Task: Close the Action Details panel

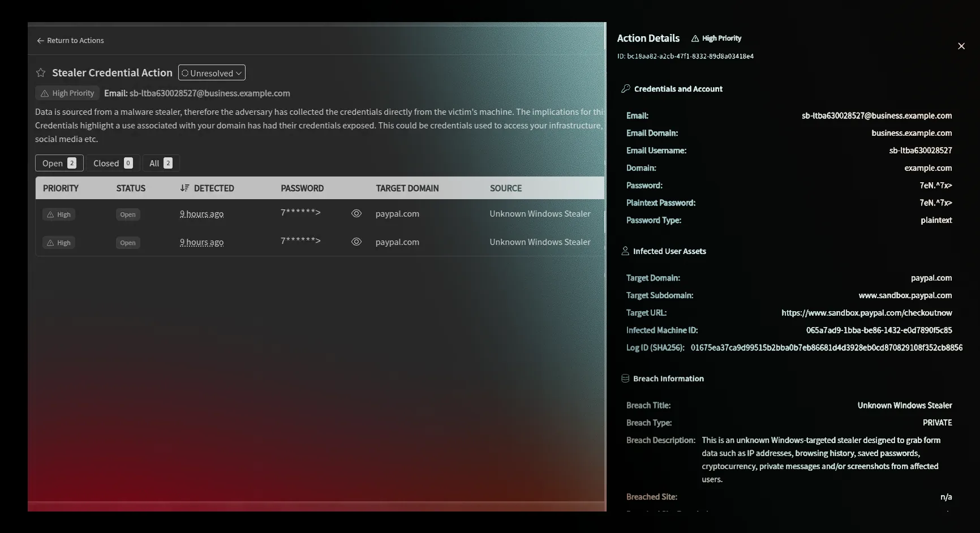Action: point(961,46)
